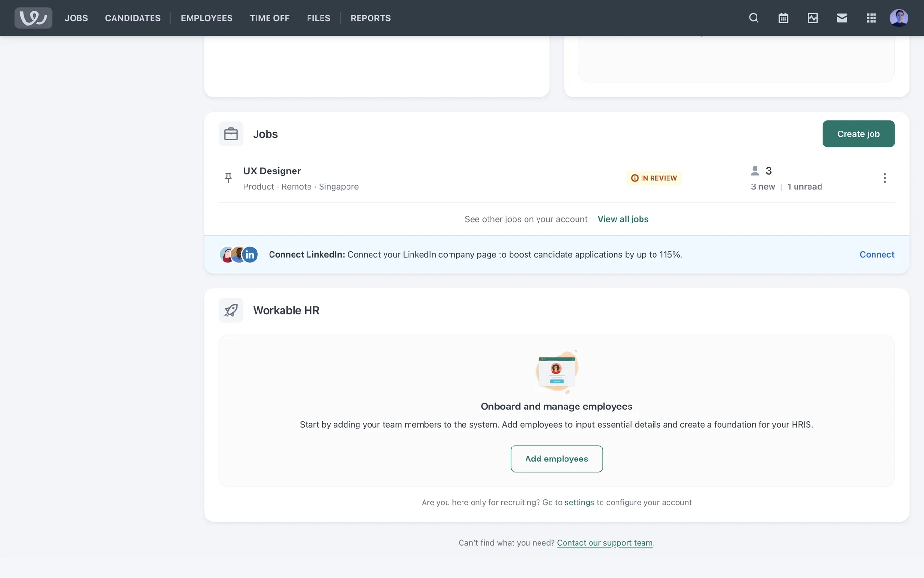The image size is (924, 578).
Task: Open the analytics chart icon
Action: [812, 18]
